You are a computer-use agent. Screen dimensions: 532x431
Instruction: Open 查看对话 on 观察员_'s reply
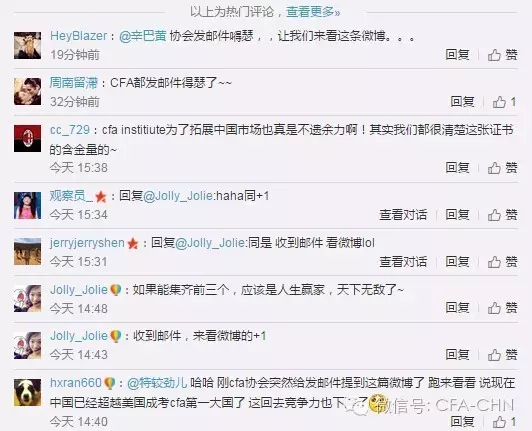[403, 215]
